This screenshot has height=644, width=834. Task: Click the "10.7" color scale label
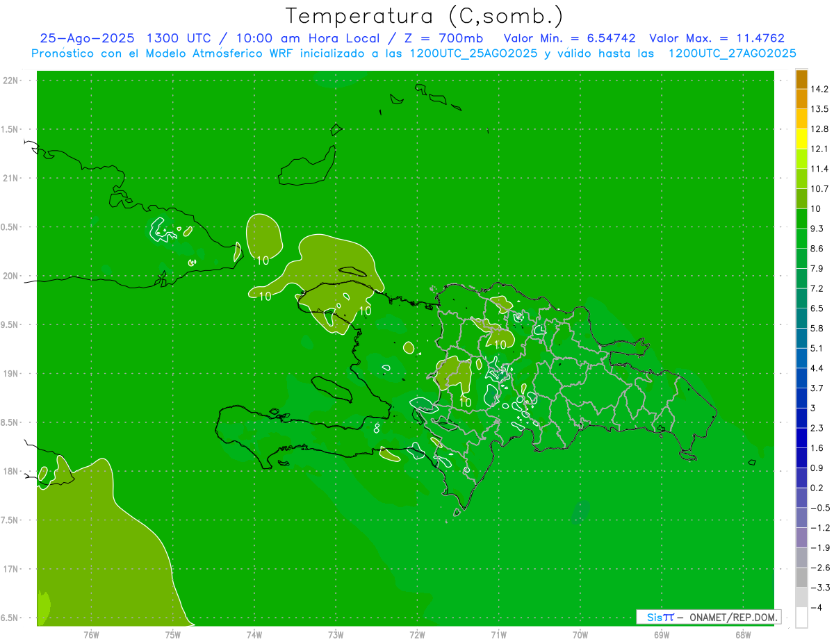pos(819,189)
